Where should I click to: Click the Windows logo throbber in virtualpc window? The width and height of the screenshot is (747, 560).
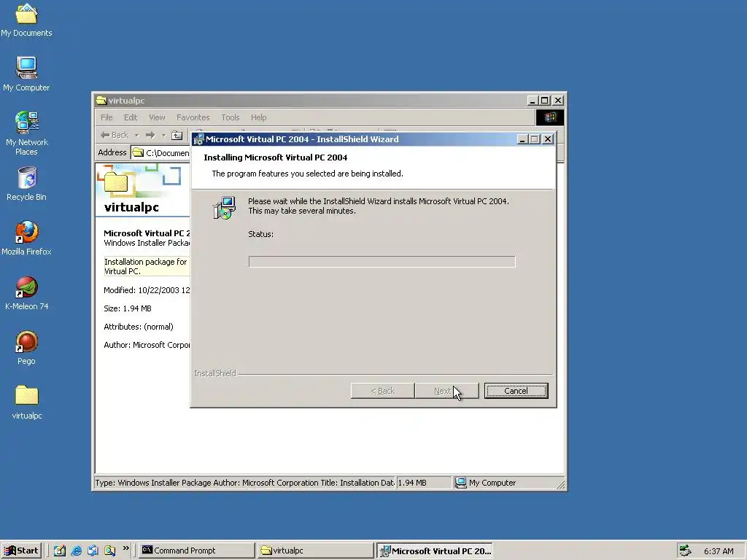[550, 117]
